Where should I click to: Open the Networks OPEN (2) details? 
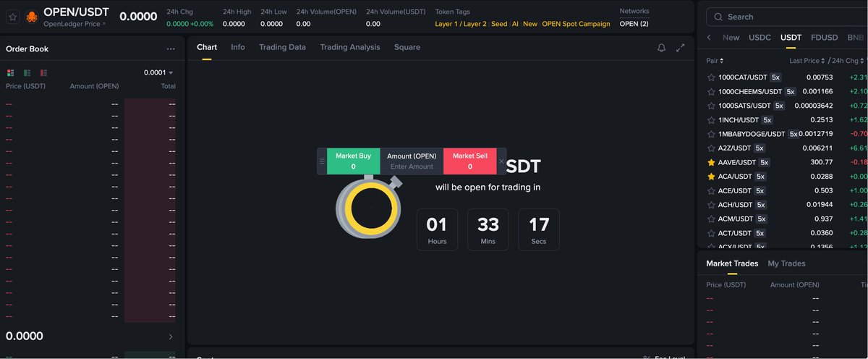[634, 24]
